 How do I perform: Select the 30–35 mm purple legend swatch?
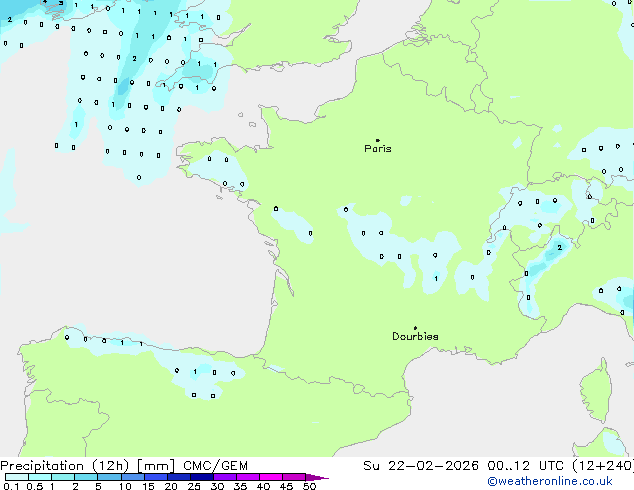click(x=225, y=477)
